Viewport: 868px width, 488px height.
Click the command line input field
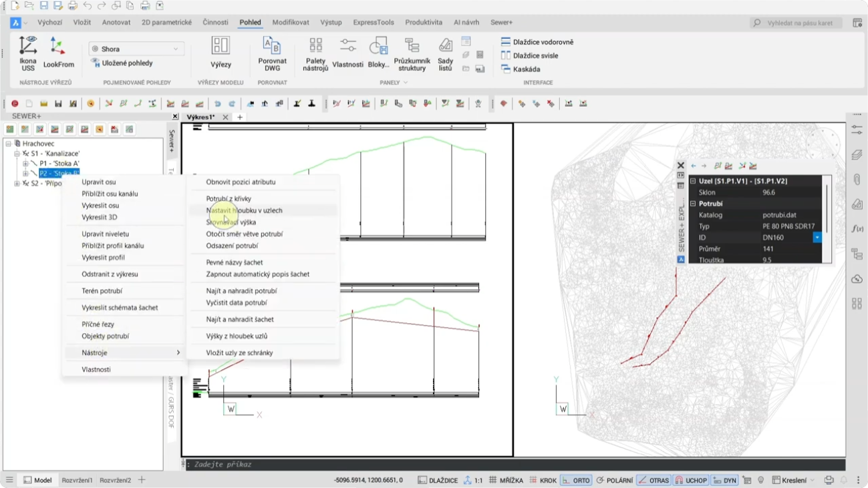(468, 464)
